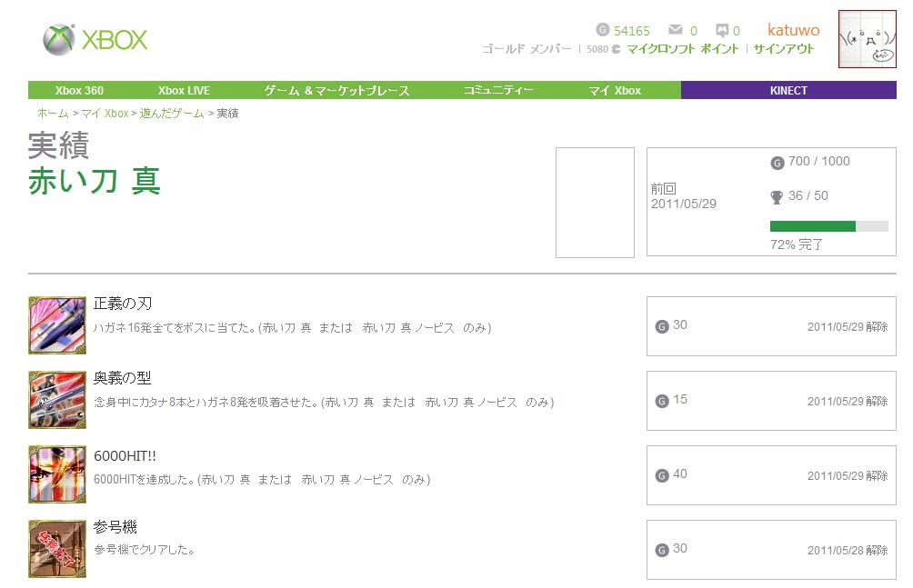The width and height of the screenshot is (913, 588).
Task: Click the 72% 完了 label
Action: point(796,244)
